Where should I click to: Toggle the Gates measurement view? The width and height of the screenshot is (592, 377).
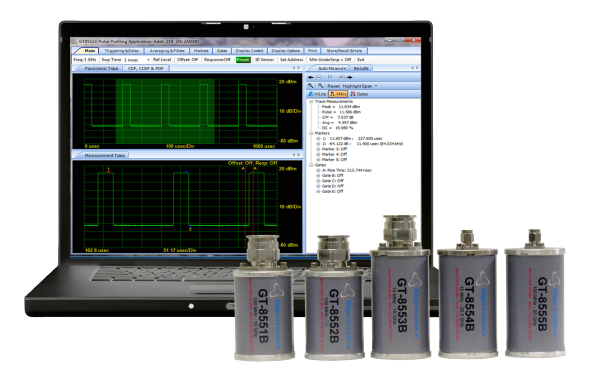[359, 94]
